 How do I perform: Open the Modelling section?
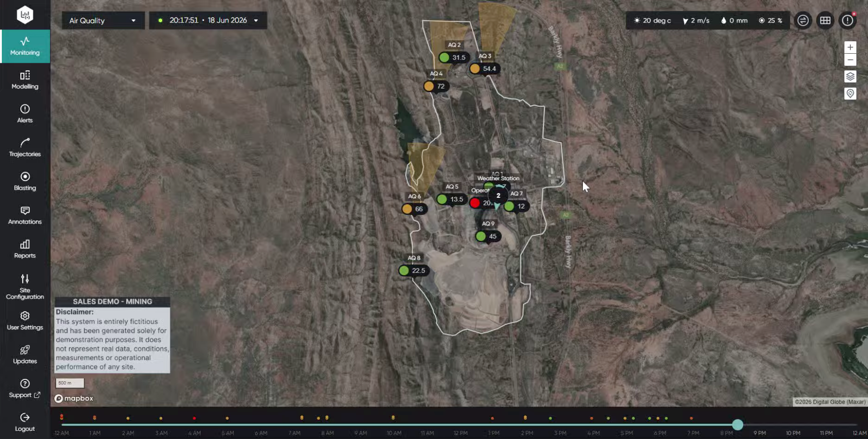click(x=25, y=80)
